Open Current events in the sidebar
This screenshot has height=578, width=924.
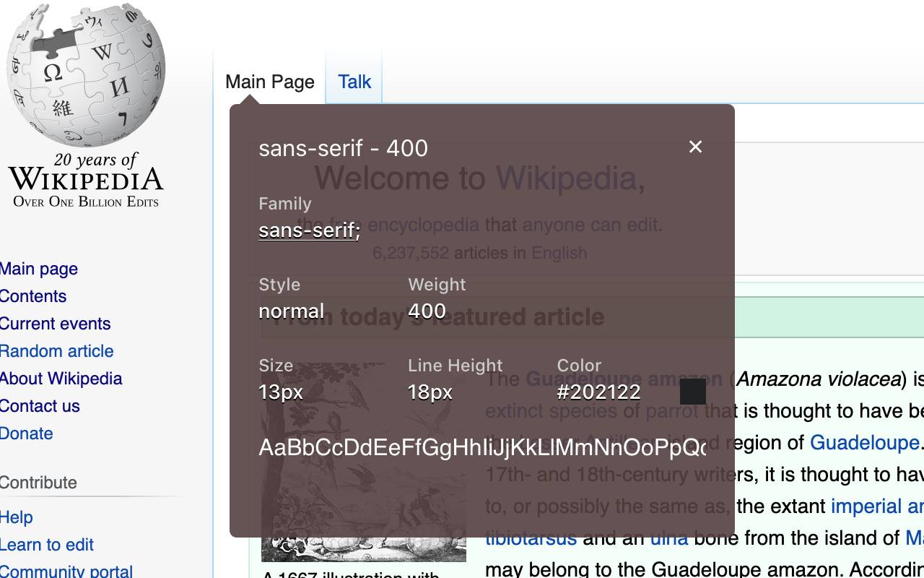coord(55,323)
